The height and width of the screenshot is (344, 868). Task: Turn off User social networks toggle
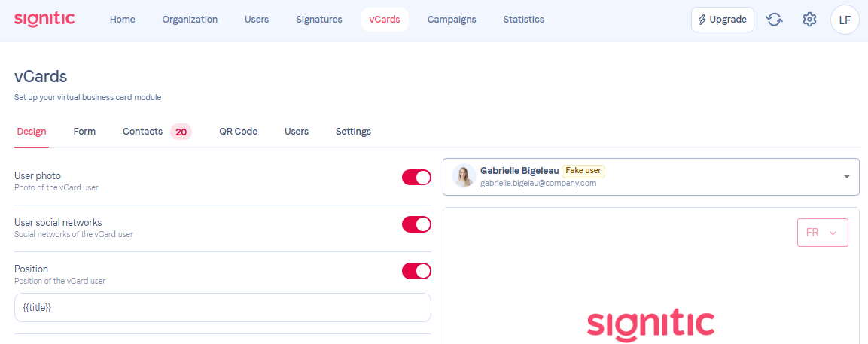(416, 224)
